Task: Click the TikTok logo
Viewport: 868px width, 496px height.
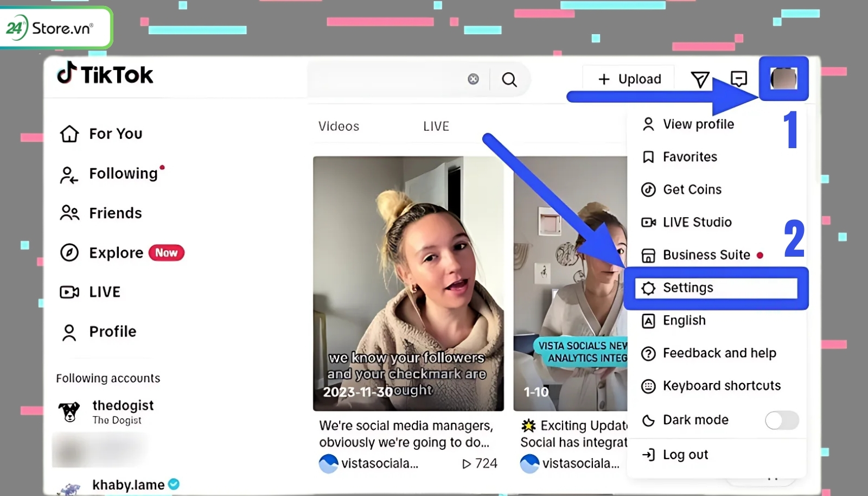Action: 105,74
